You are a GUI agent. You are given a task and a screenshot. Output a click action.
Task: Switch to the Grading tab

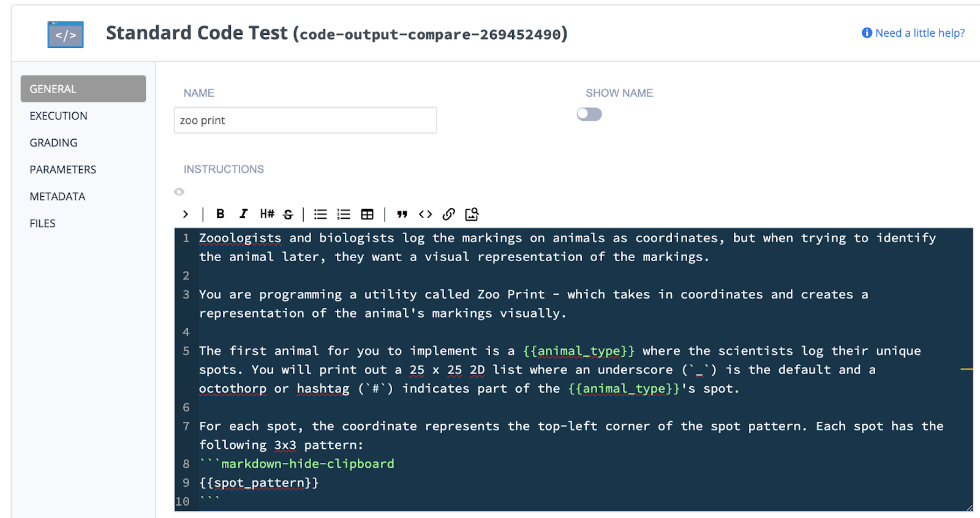pos(54,143)
